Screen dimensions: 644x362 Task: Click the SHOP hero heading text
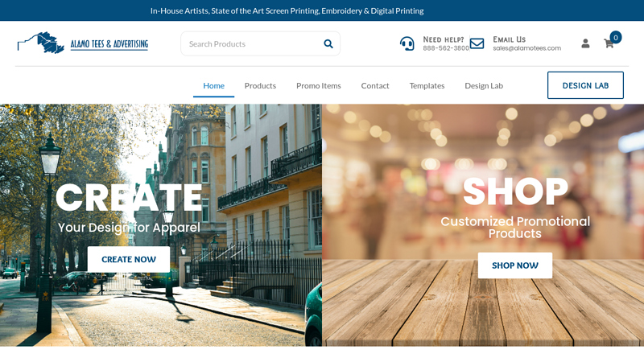[515, 191]
